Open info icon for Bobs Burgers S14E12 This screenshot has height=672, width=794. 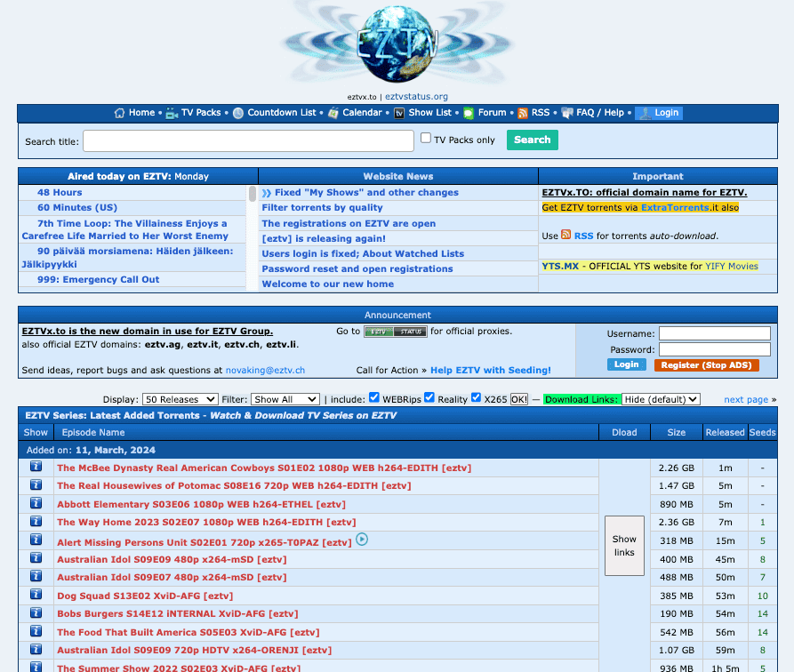[x=36, y=612]
